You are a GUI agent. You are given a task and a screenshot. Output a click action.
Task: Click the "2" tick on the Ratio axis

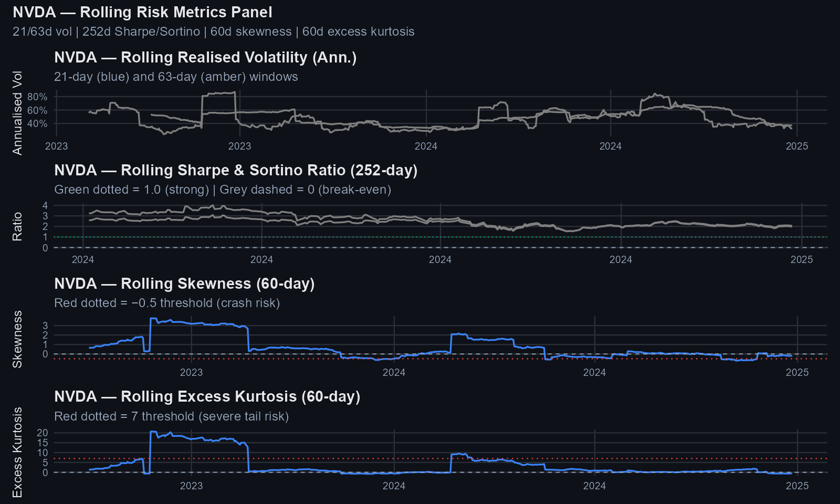(x=45, y=226)
